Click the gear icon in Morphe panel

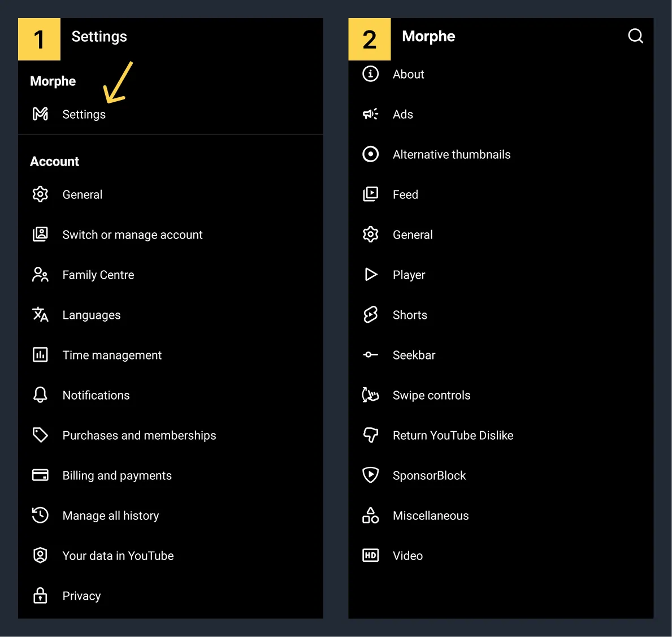click(371, 235)
